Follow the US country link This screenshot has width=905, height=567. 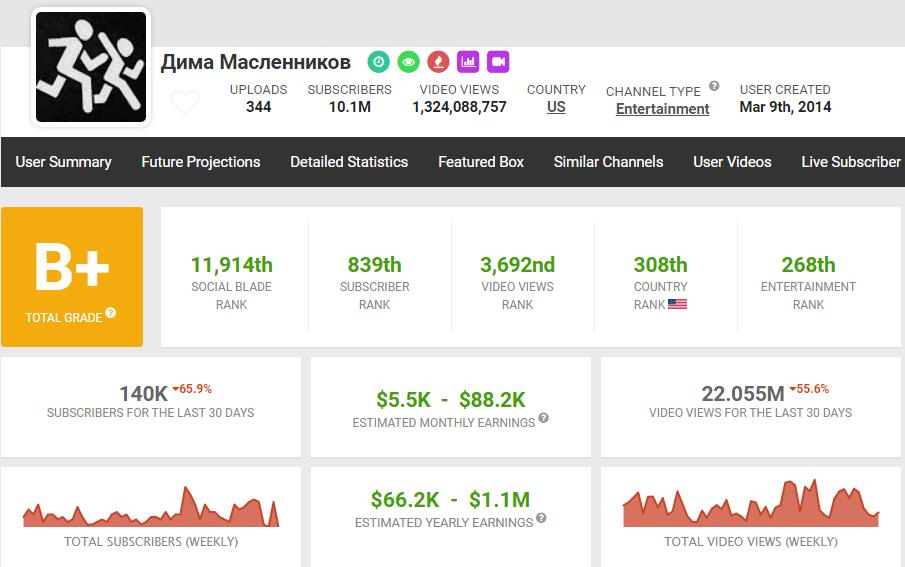click(556, 107)
